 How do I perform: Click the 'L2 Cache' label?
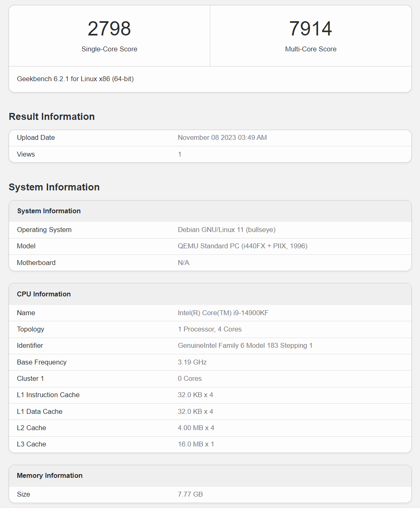point(31,428)
